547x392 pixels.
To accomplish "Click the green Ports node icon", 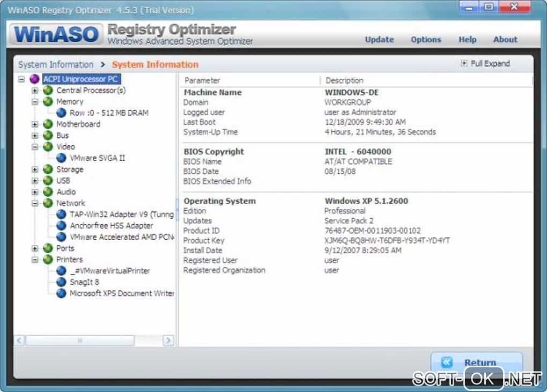I will [x=48, y=248].
